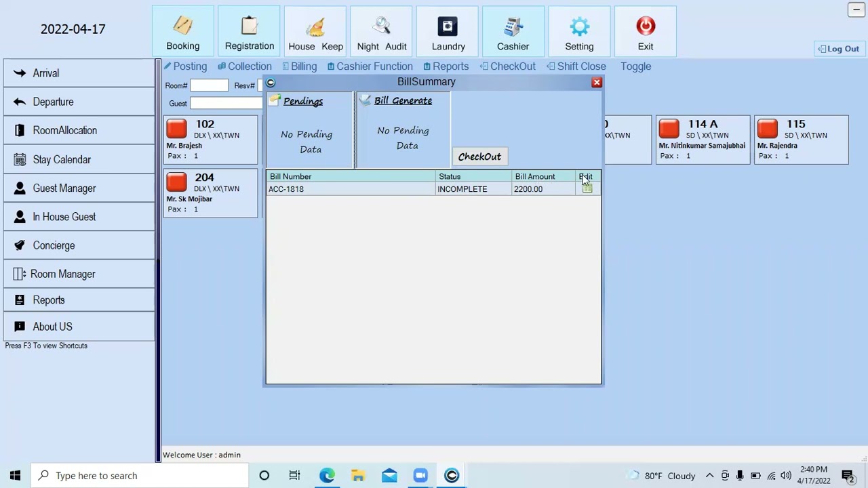
Task: Switch to Posting tab
Action: [x=185, y=66]
